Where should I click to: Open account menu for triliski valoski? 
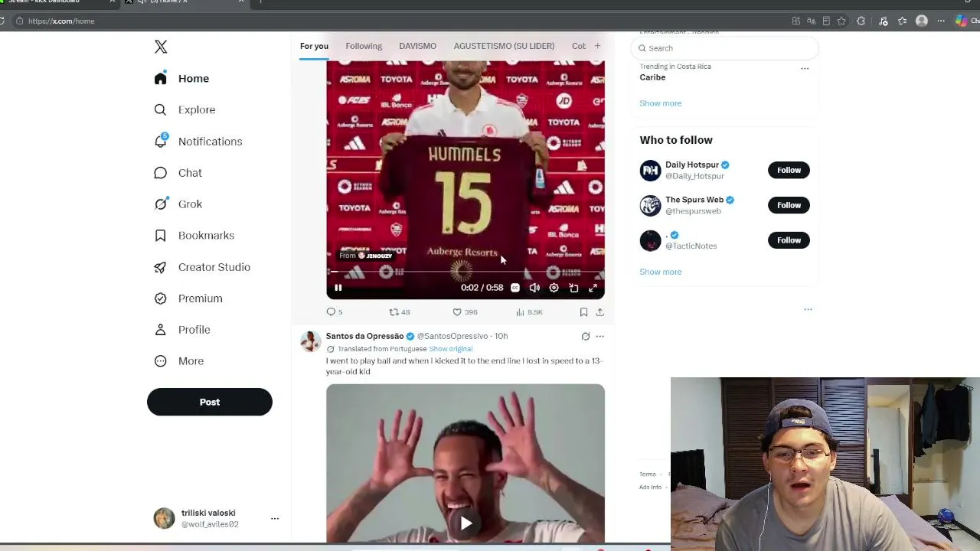(217, 518)
